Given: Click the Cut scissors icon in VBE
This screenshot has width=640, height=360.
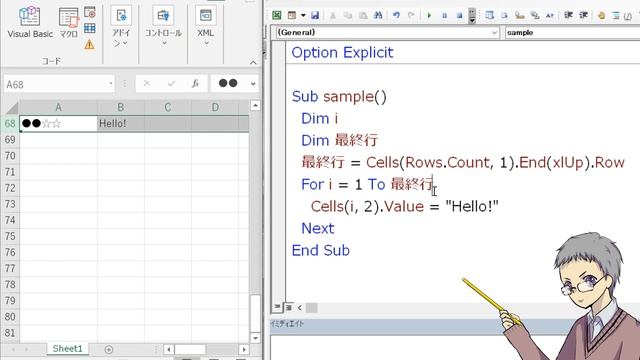Looking at the screenshot, I should tap(333, 16).
